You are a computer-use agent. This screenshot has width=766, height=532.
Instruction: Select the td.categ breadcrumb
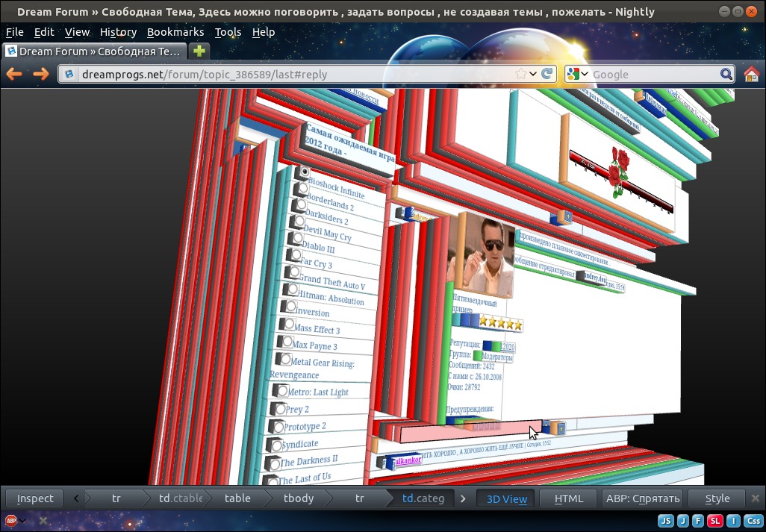coord(423,498)
